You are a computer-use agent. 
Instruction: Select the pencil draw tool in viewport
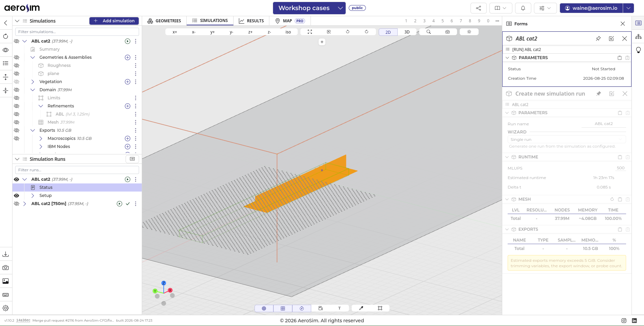(361, 308)
